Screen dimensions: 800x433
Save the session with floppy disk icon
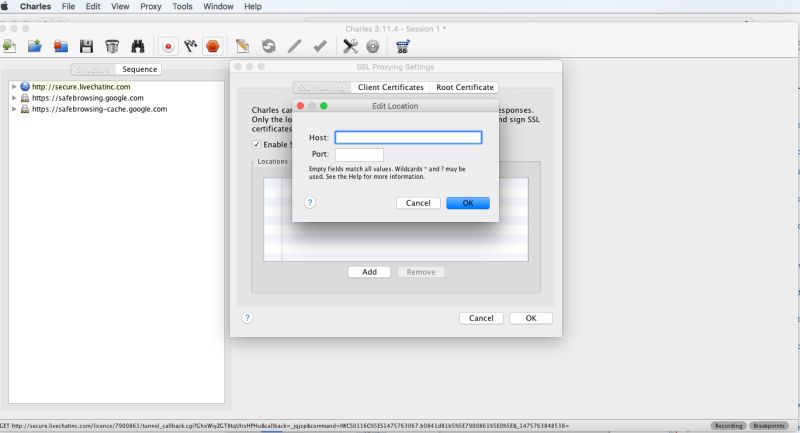[86, 46]
